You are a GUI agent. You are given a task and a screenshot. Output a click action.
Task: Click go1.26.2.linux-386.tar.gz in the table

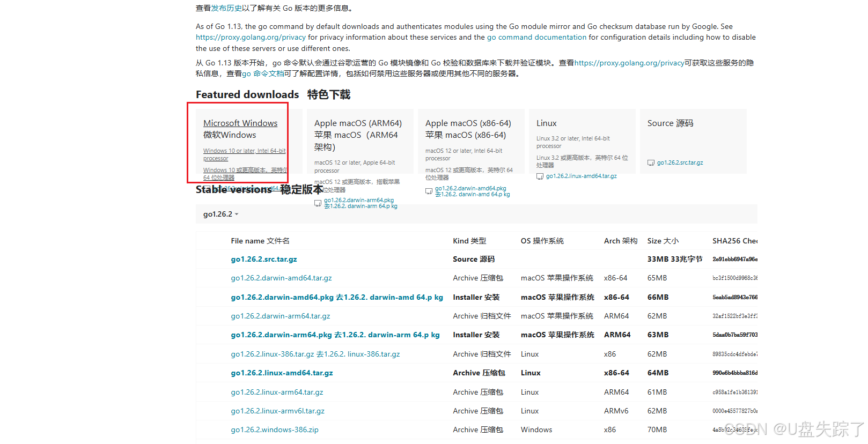pos(315,354)
